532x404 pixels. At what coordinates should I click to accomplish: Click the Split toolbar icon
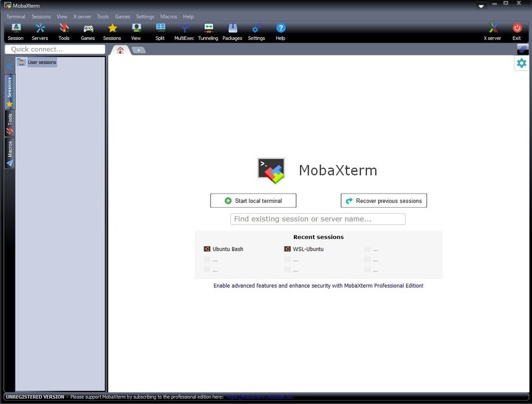160,32
